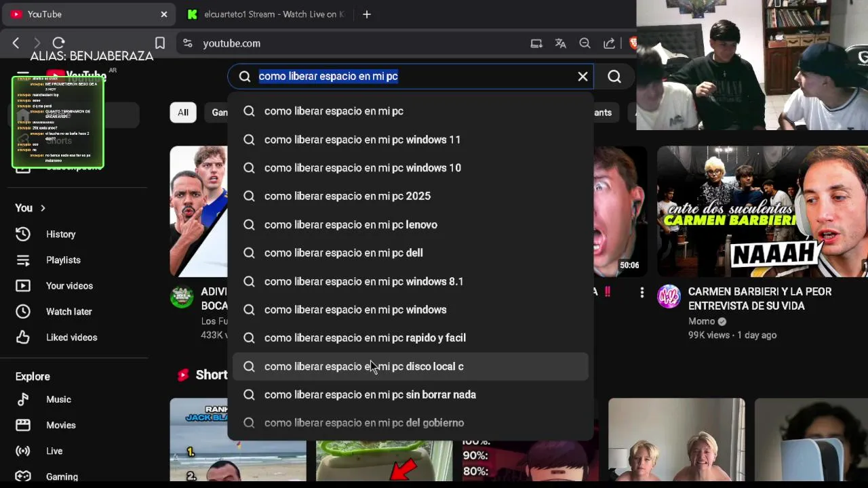Click the Movies clapperboard icon
The height and width of the screenshot is (488, 868).
click(23, 425)
